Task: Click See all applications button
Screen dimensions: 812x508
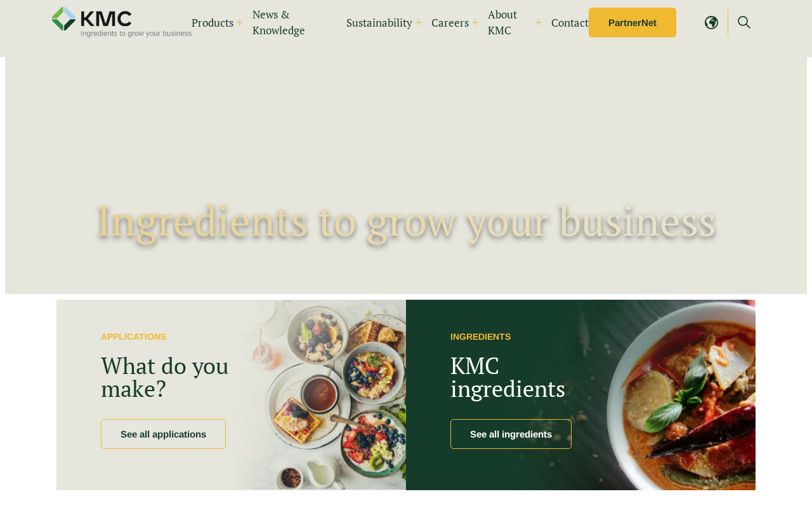Action: click(x=163, y=434)
